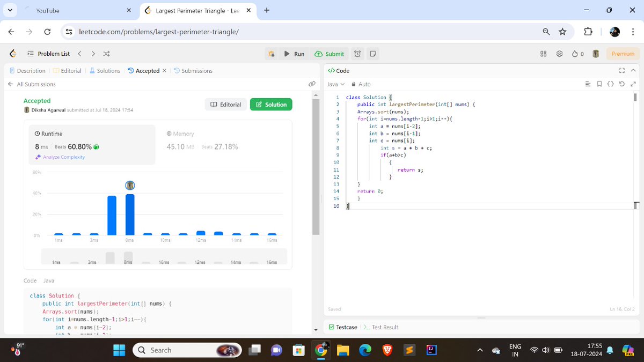Viewport: 644px width, 362px height.
Task: Format code using the lines icon
Action: tap(587, 84)
